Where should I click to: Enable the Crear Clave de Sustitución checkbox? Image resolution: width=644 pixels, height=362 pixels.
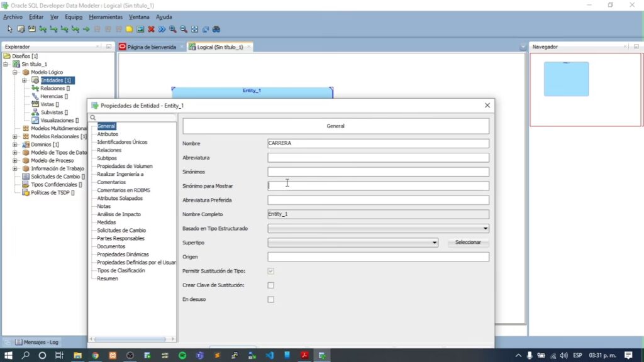tap(271, 285)
